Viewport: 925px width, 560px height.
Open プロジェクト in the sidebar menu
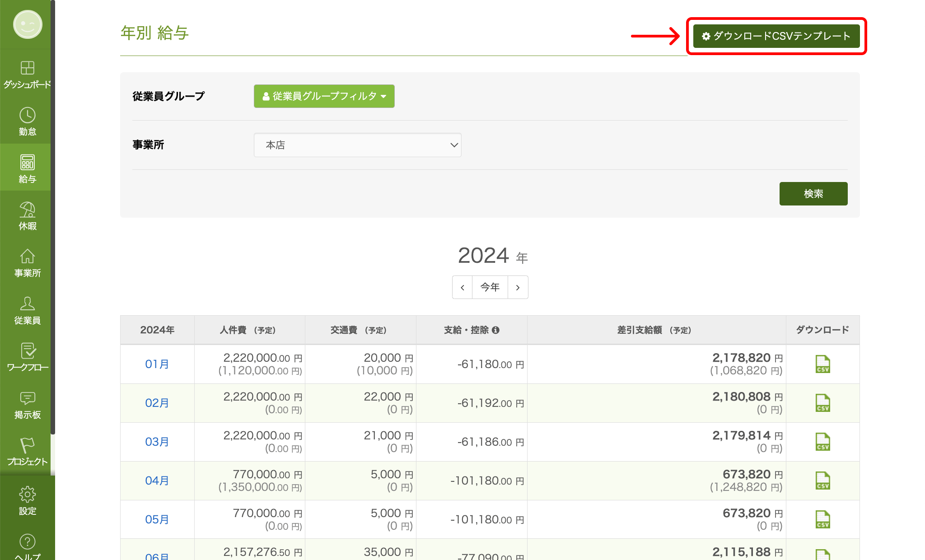[27, 451]
